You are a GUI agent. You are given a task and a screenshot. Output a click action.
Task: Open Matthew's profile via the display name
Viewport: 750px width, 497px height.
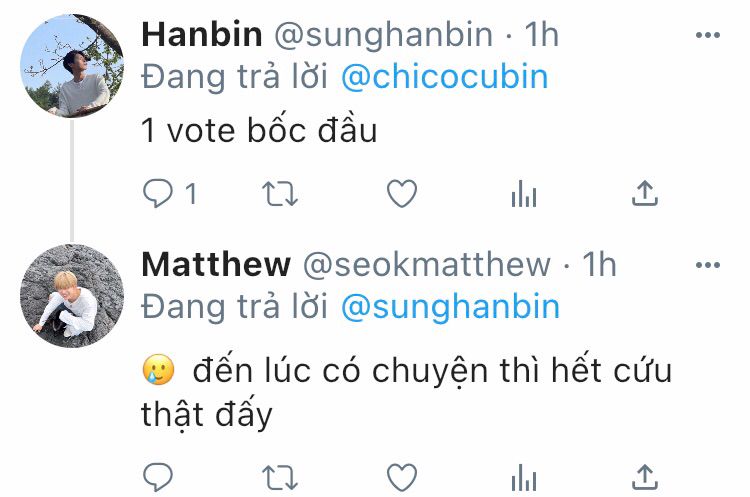click(x=216, y=264)
